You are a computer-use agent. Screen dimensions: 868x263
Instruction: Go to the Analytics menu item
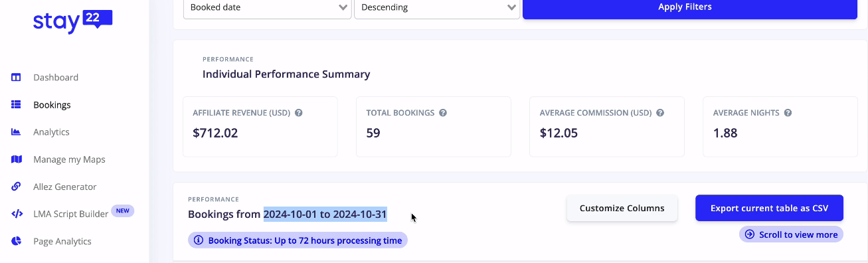point(51,132)
